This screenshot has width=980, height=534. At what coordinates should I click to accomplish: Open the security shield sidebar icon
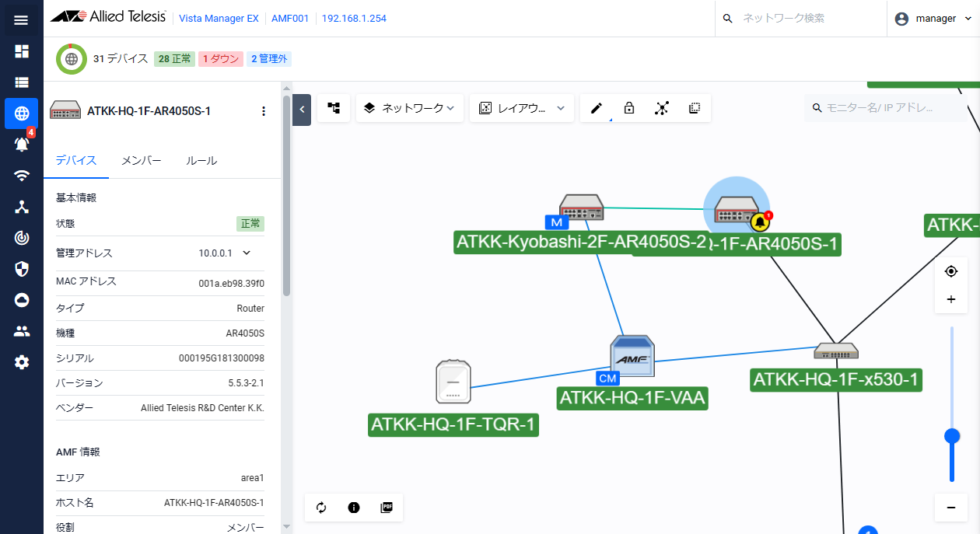22,269
